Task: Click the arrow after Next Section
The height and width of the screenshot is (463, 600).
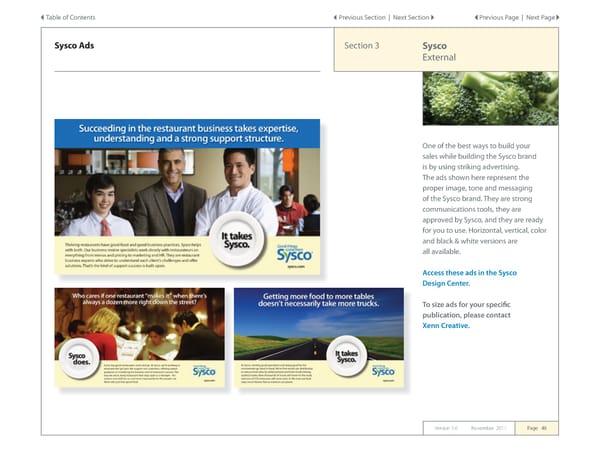Action: click(x=434, y=18)
